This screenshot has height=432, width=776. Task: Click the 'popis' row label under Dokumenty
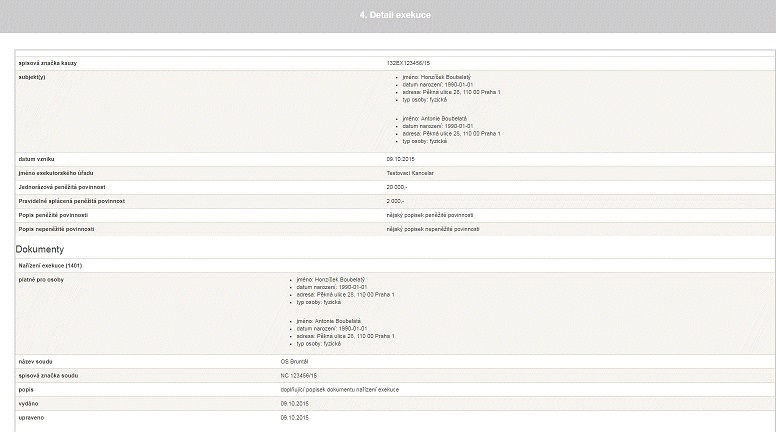point(27,388)
